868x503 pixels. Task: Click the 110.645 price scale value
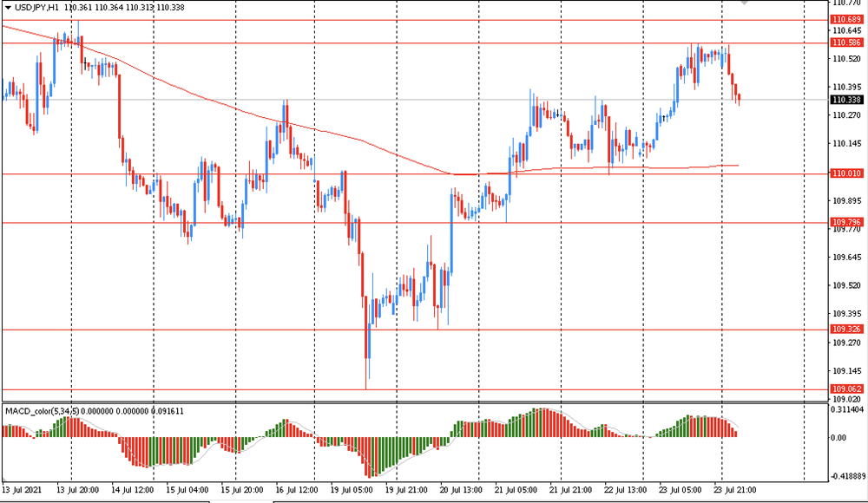(x=847, y=30)
